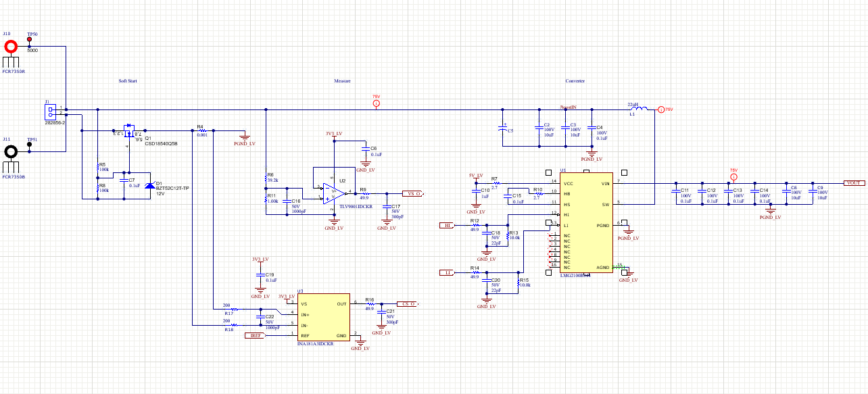Viewport: 868px width, 394px height.
Task: Select the "INA181A3IDCKR" part label
Action: tap(315, 344)
